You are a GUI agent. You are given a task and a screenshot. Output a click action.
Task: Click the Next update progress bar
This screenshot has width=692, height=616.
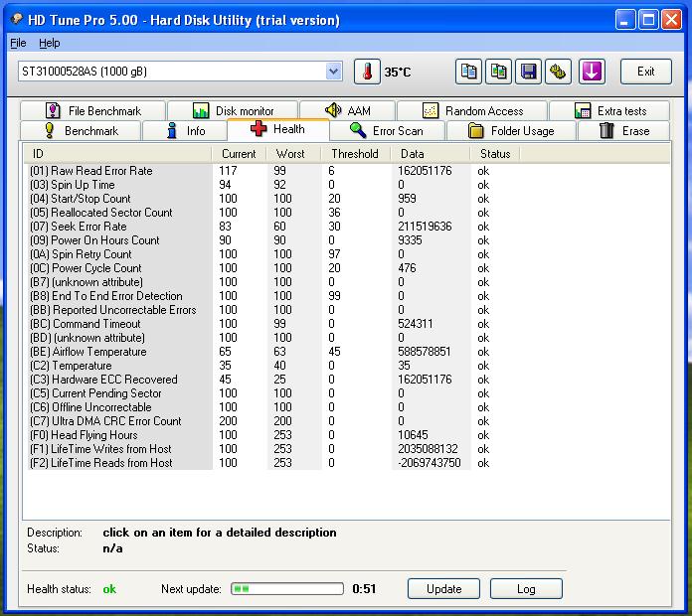click(x=287, y=588)
